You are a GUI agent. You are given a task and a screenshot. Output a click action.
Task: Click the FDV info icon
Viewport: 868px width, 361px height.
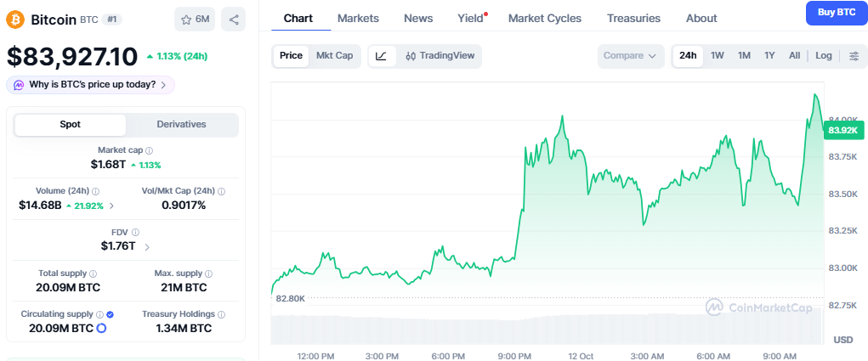click(136, 233)
